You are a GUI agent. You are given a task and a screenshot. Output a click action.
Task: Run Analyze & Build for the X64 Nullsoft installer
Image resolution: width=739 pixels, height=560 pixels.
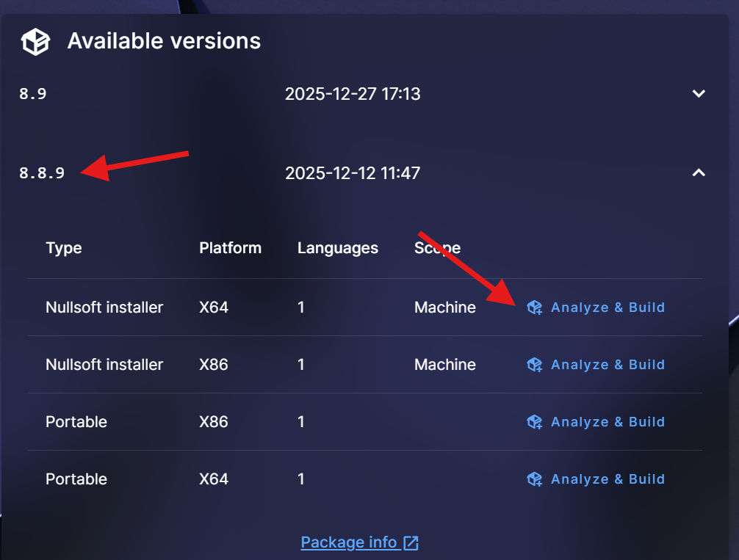(608, 308)
